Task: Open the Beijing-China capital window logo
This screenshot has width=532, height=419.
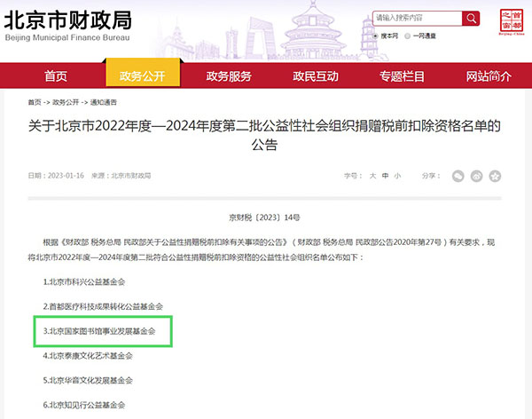Action: 512,22
